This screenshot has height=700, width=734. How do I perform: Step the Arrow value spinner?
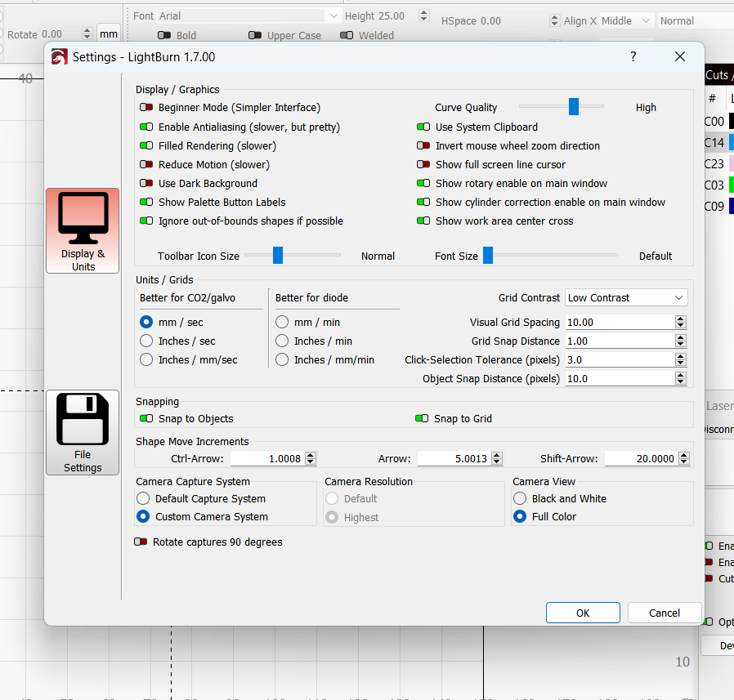497,458
